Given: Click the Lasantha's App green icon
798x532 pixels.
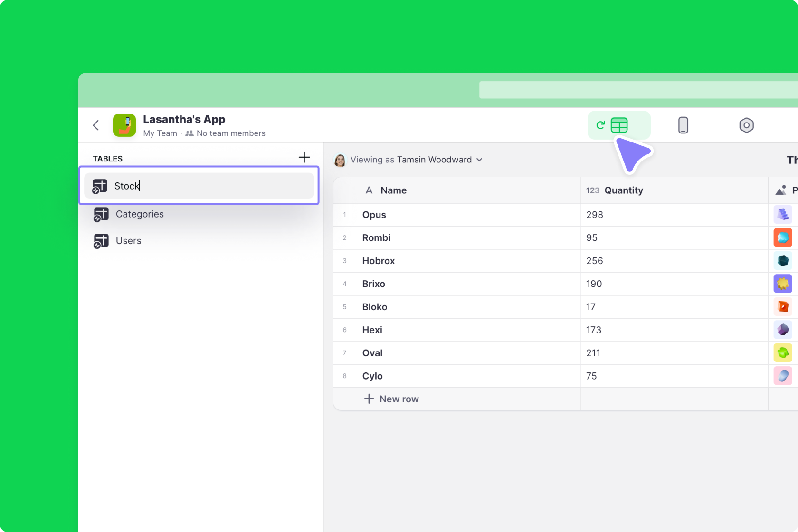Looking at the screenshot, I should coord(124,125).
